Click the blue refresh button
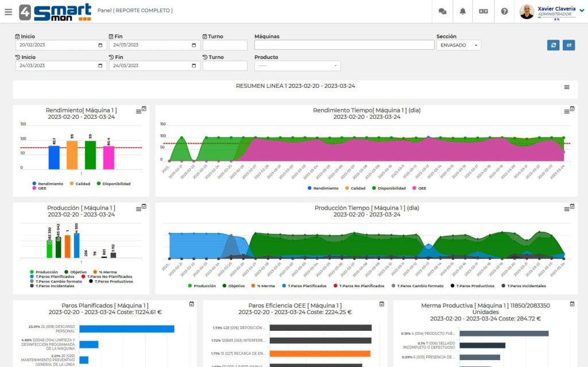The height and width of the screenshot is (367, 588). (553, 45)
